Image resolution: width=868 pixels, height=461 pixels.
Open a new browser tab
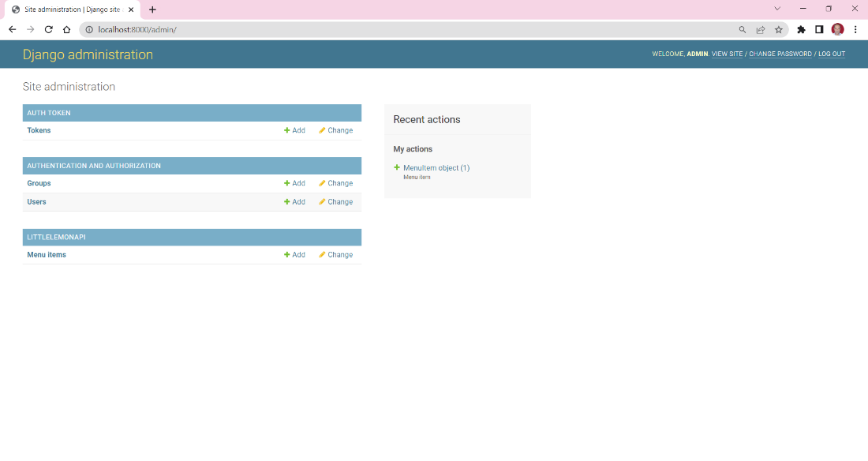152,9
